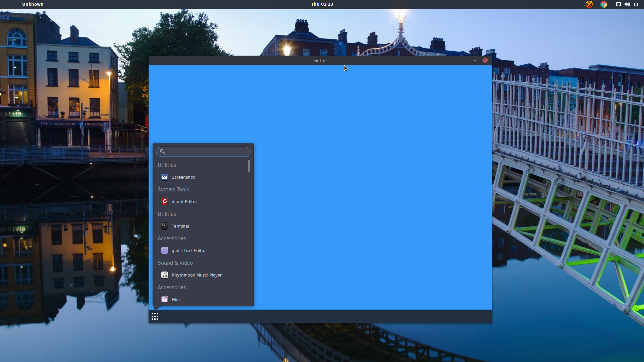Open the three-dots menu in top bar
The width and height of the screenshot is (644, 362).
(x=8, y=4)
